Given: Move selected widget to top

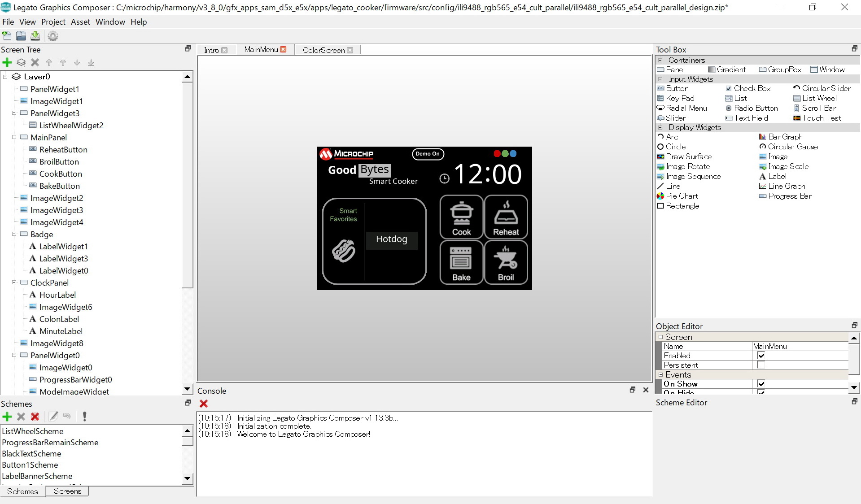Looking at the screenshot, I should pos(63,62).
